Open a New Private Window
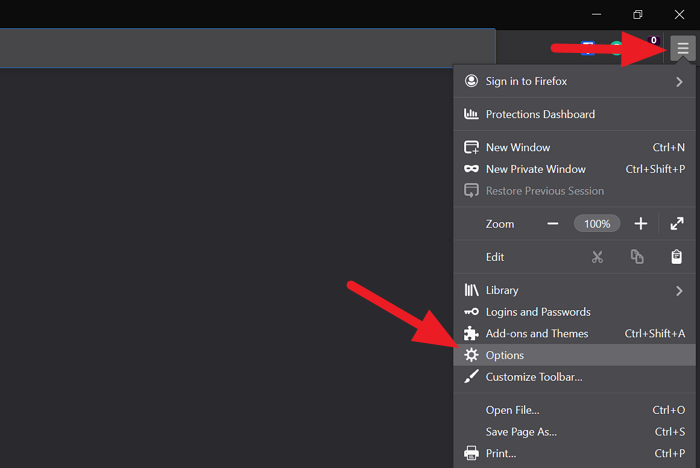The image size is (700, 468). click(575, 169)
